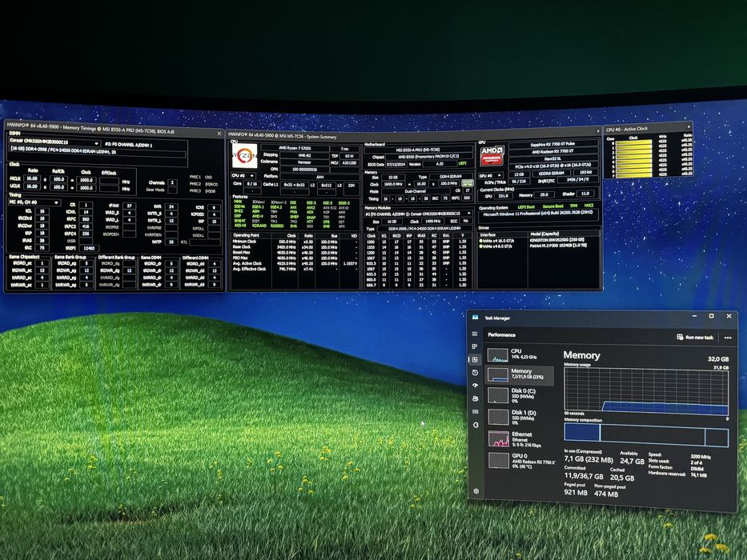Close the HWiNFO System Summary window
747x560 pixels.
coord(598,131)
